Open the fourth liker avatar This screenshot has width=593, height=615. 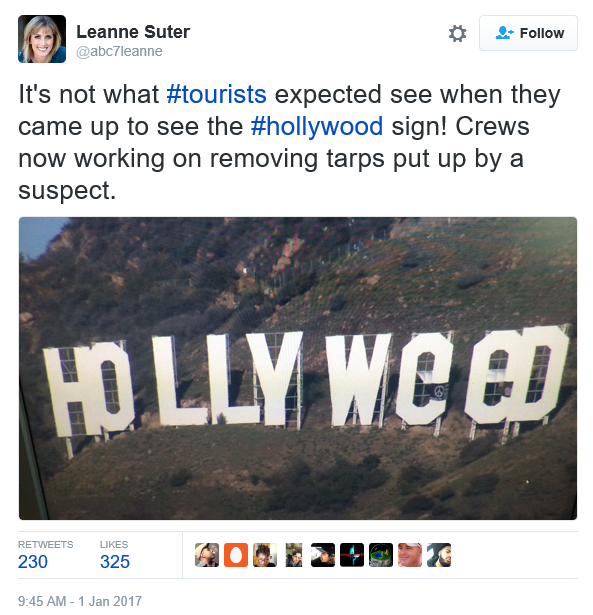click(294, 555)
